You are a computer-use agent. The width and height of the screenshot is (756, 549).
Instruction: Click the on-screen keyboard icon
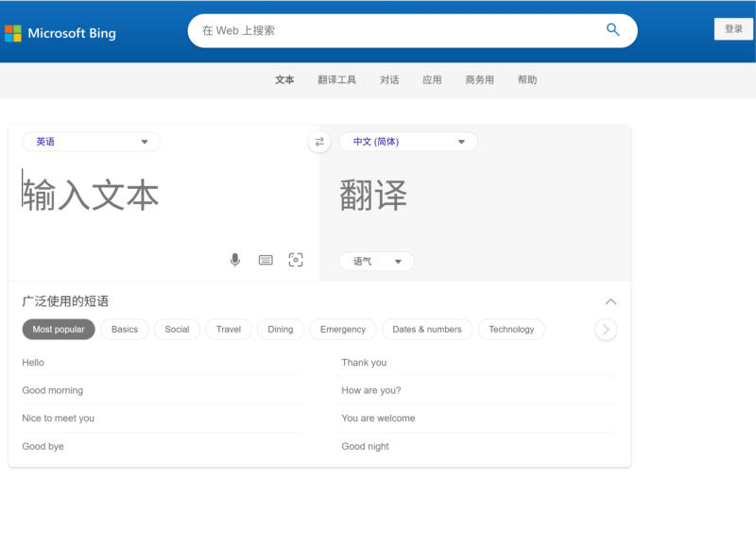265,259
